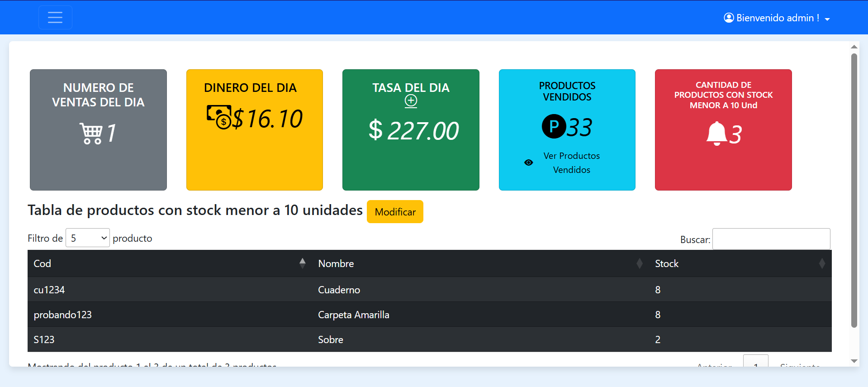Click the plus icon under Tasa del Dia
The image size is (868, 387).
[411, 101]
